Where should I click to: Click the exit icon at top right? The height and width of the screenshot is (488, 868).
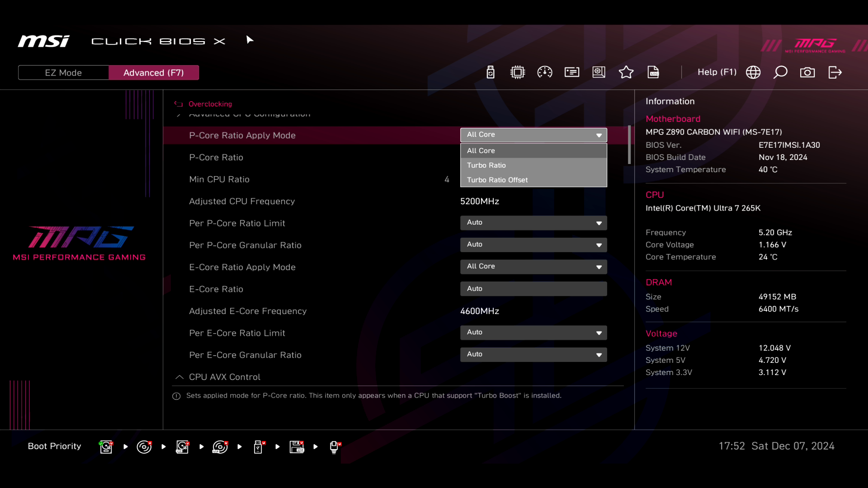pyautogui.click(x=835, y=72)
